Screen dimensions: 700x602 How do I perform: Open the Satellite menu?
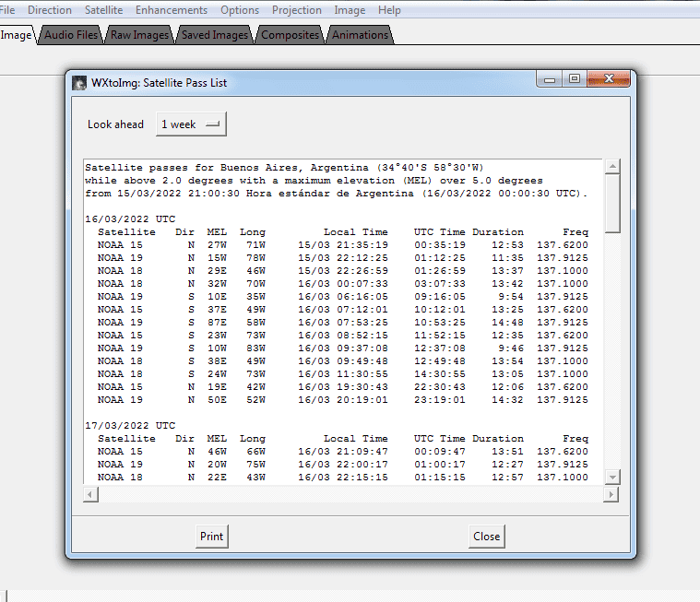click(x=103, y=10)
